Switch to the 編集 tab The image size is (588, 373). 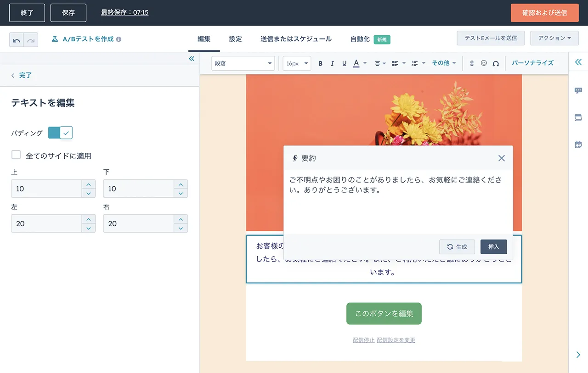(x=204, y=39)
